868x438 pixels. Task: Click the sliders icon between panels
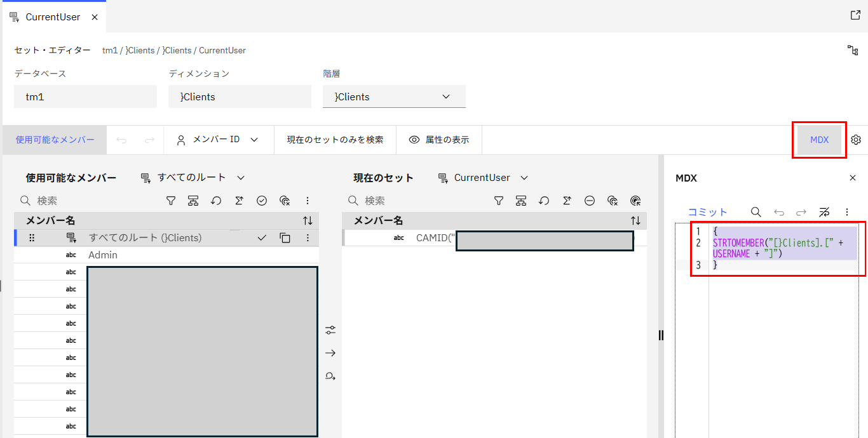point(330,330)
